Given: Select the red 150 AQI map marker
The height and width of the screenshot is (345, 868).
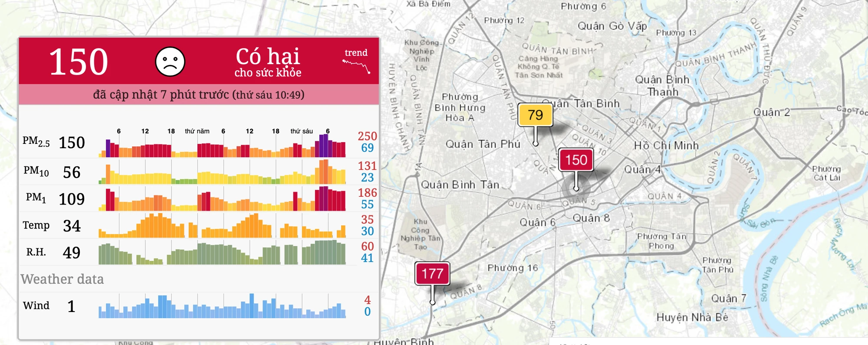Looking at the screenshot, I should point(576,160).
